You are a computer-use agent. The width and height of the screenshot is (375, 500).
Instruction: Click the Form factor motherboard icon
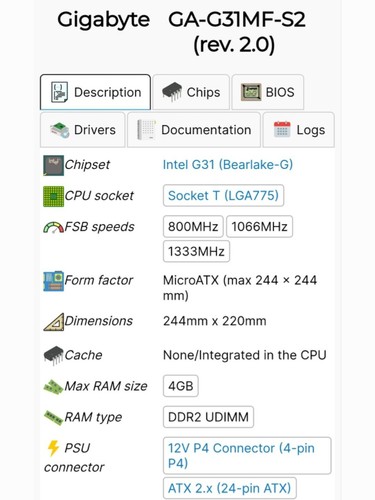click(x=53, y=281)
